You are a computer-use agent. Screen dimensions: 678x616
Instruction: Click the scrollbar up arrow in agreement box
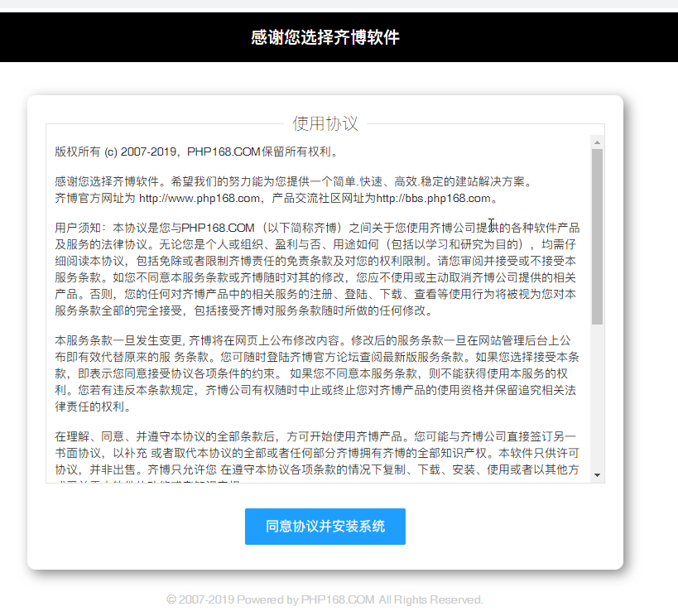(597, 142)
